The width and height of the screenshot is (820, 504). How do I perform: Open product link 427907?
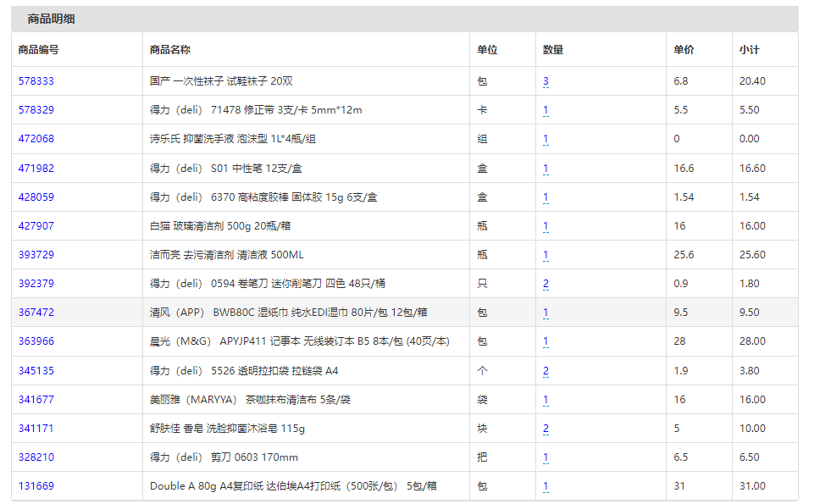click(x=36, y=226)
